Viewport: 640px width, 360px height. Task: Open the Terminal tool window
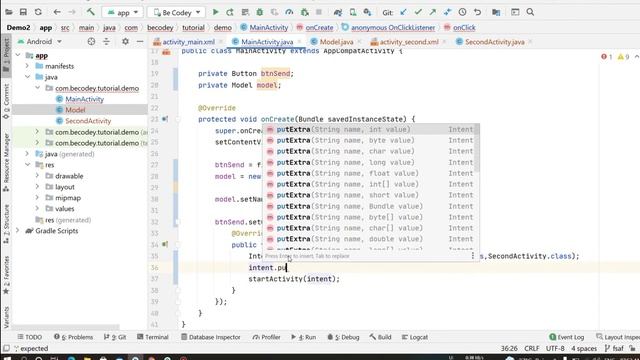[153, 337]
